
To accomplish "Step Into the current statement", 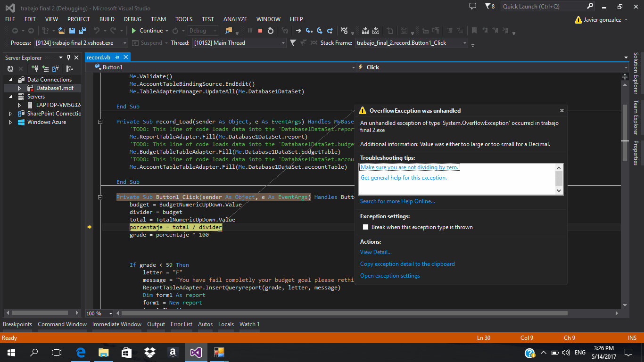I will pyautogui.click(x=309, y=31).
